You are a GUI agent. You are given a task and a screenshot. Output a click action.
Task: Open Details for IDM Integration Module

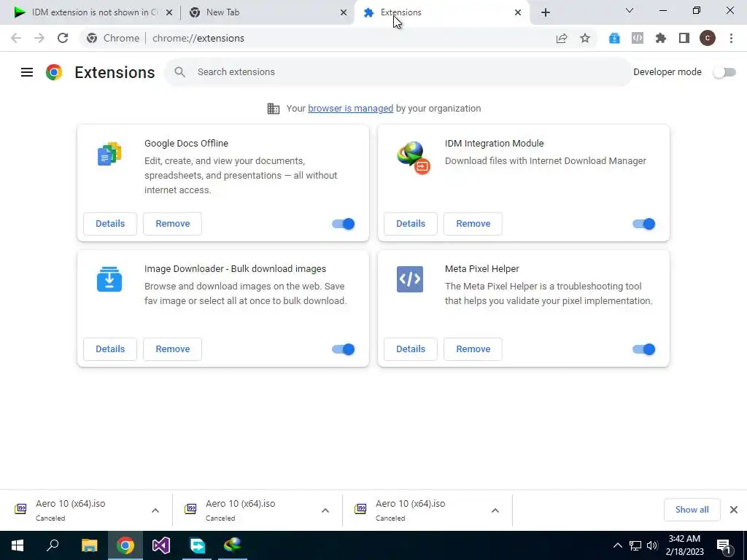(x=411, y=224)
